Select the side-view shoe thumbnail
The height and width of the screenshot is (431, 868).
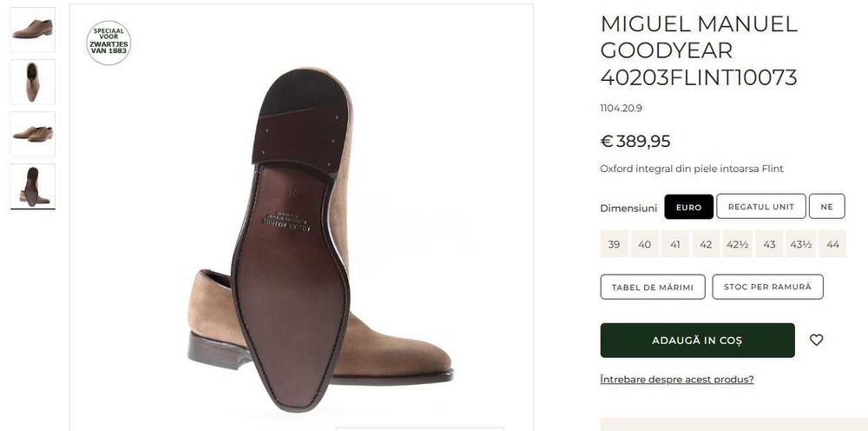click(33, 30)
